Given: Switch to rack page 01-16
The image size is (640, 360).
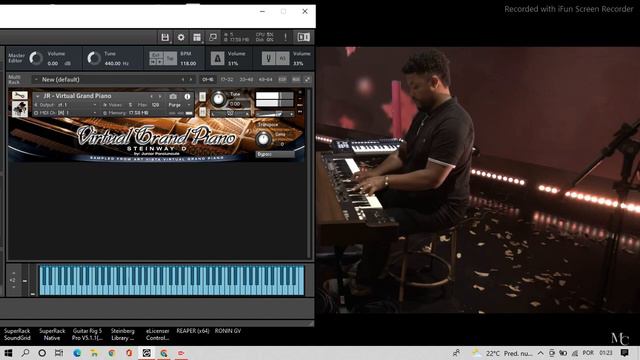Looking at the screenshot, I should point(207,80).
